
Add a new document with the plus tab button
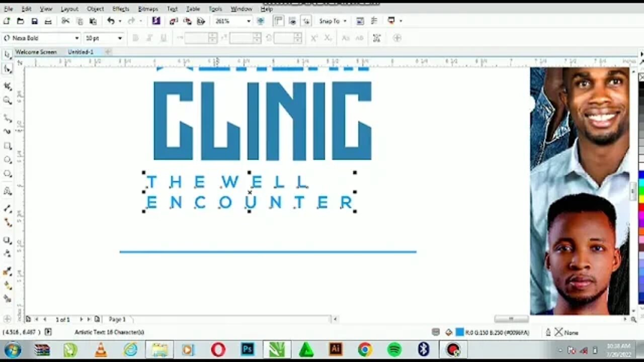click(108, 52)
